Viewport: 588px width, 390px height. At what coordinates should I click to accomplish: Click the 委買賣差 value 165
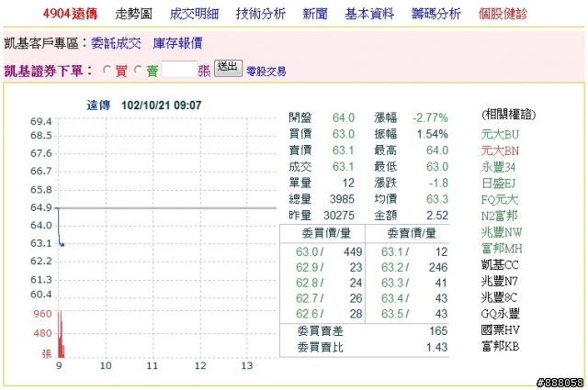point(438,330)
